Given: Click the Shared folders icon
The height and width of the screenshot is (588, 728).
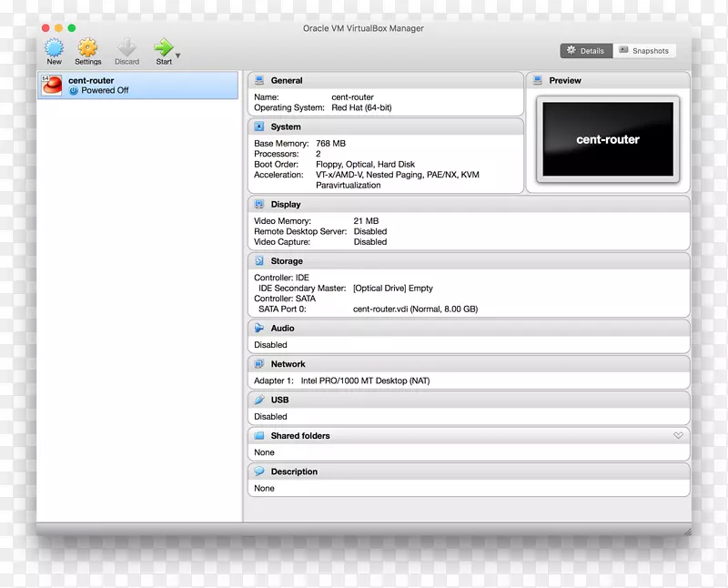Looking at the screenshot, I should pyautogui.click(x=259, y=436).
